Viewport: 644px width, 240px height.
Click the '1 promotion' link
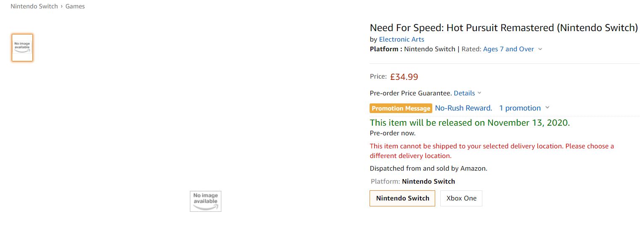click(x=520, y=108)
